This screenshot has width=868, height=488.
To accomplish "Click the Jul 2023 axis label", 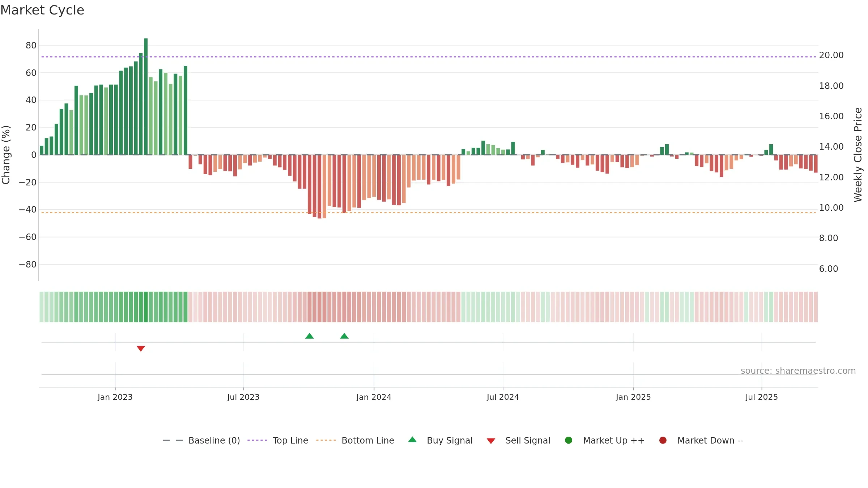I will click(243, 397).
